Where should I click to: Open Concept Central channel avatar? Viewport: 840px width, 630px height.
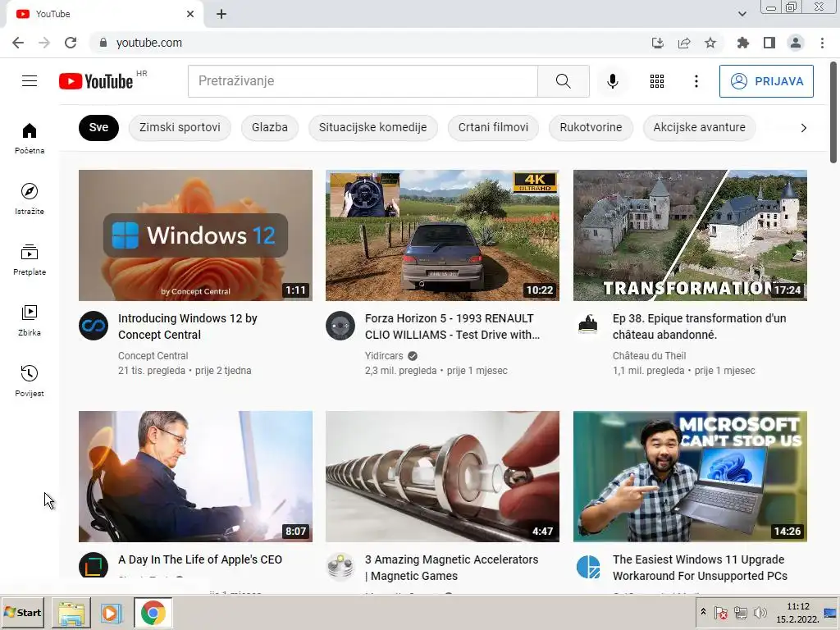click(94, 325)
